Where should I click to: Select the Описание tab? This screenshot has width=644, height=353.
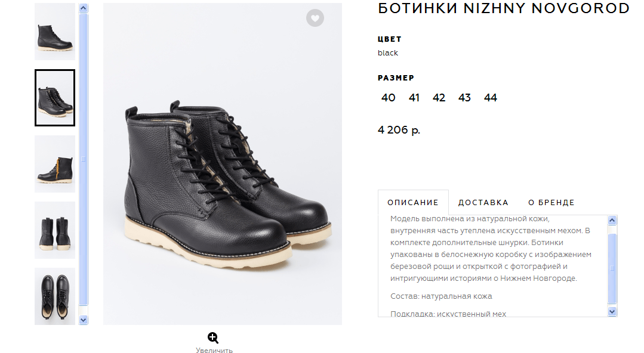[x=413, y=202]
